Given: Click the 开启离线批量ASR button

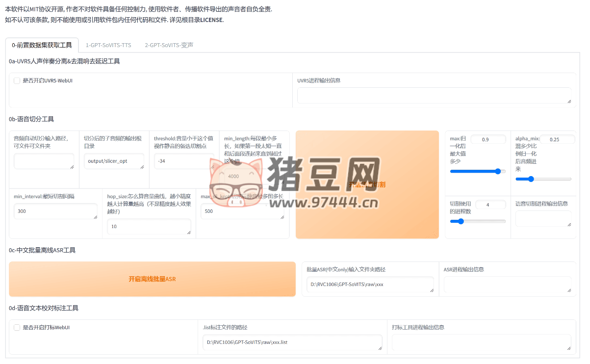Looking at the screenshot, I should click(152, 279).
